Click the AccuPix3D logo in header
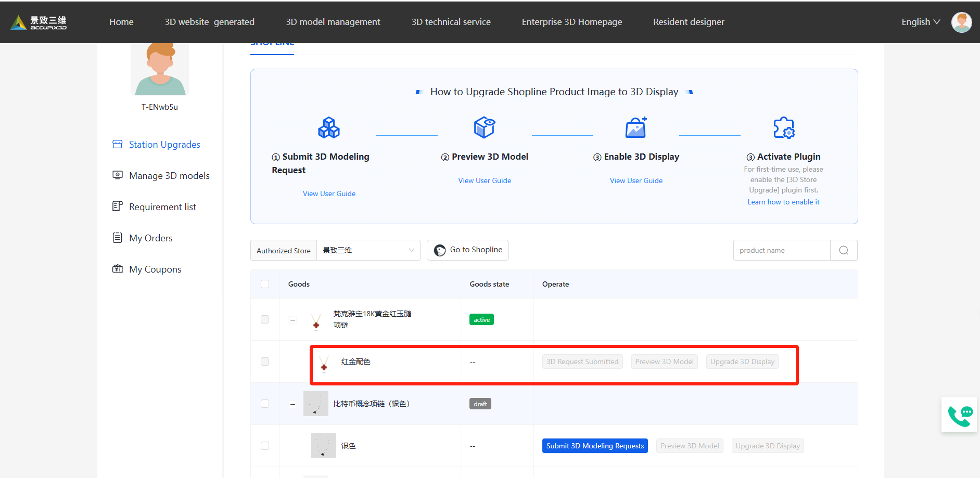The width and height of the screenshot is (980, 478). tap(39, 22)
